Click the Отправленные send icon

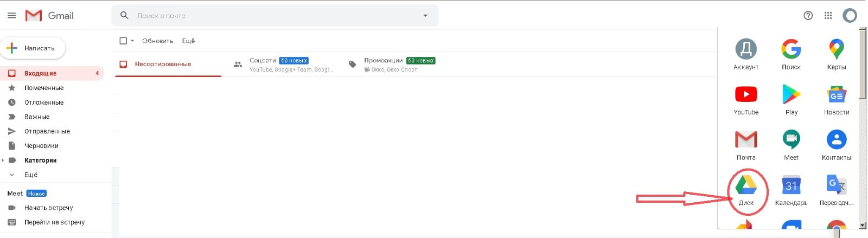12,131
